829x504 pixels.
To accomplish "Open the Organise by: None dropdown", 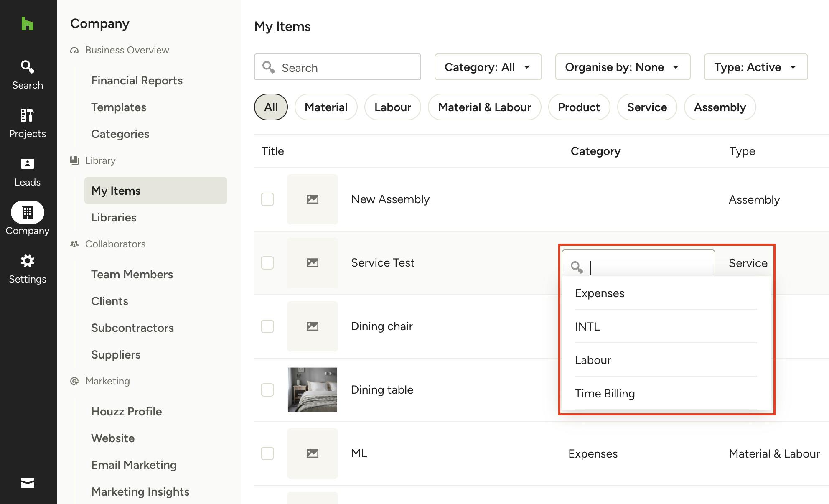I will coord(622,67).
